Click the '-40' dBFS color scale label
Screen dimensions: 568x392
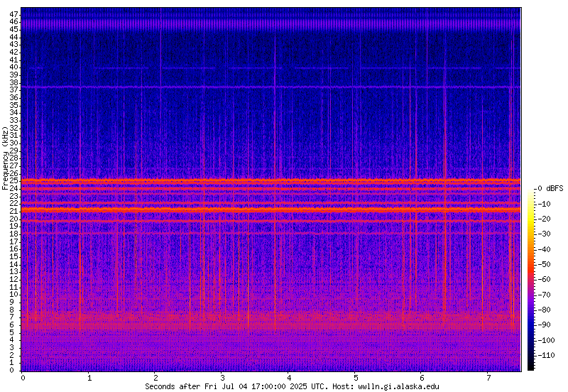coord(544,249)
